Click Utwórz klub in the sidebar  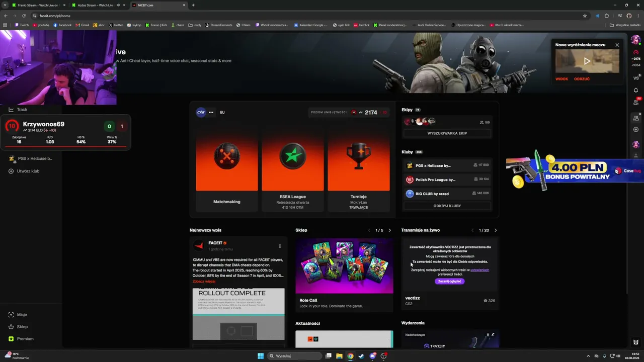24,171
